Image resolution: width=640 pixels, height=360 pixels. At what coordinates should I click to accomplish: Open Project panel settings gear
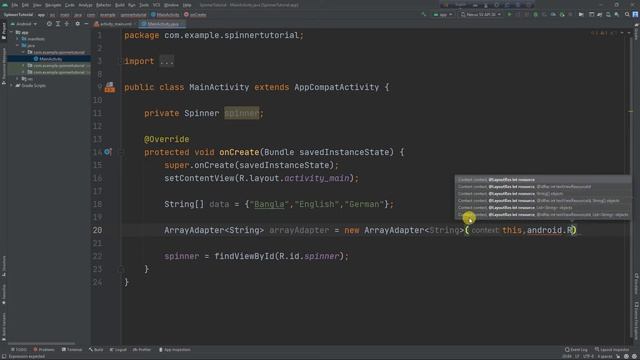(x=78, y=24)
